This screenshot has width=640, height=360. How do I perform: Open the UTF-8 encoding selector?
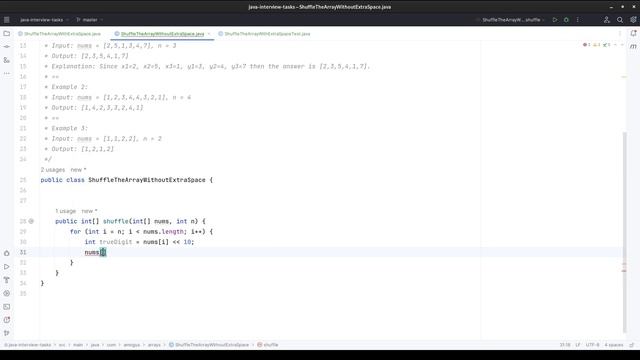coord(592,345)
